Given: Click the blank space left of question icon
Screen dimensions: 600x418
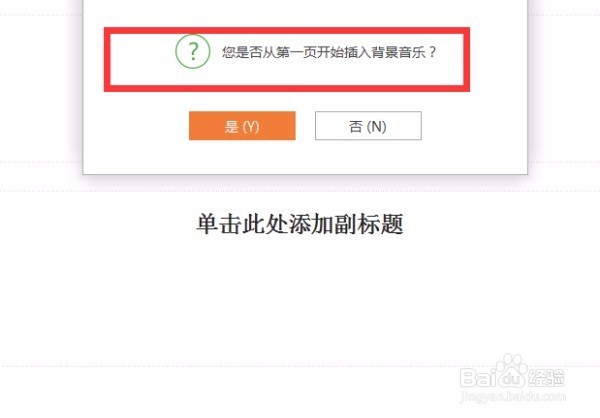Looking at the screenshot, I should (142, 58).
